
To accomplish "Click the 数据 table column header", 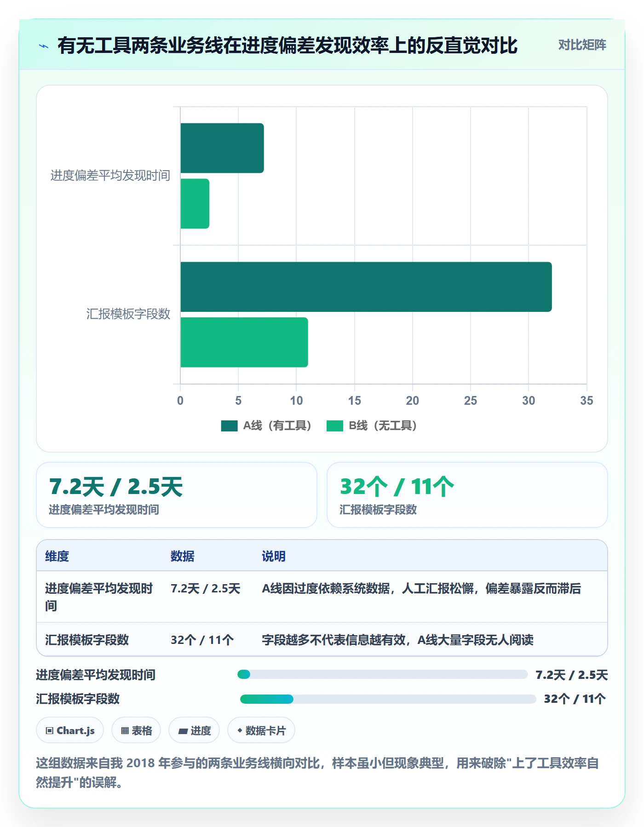I will tap(182, 556).
